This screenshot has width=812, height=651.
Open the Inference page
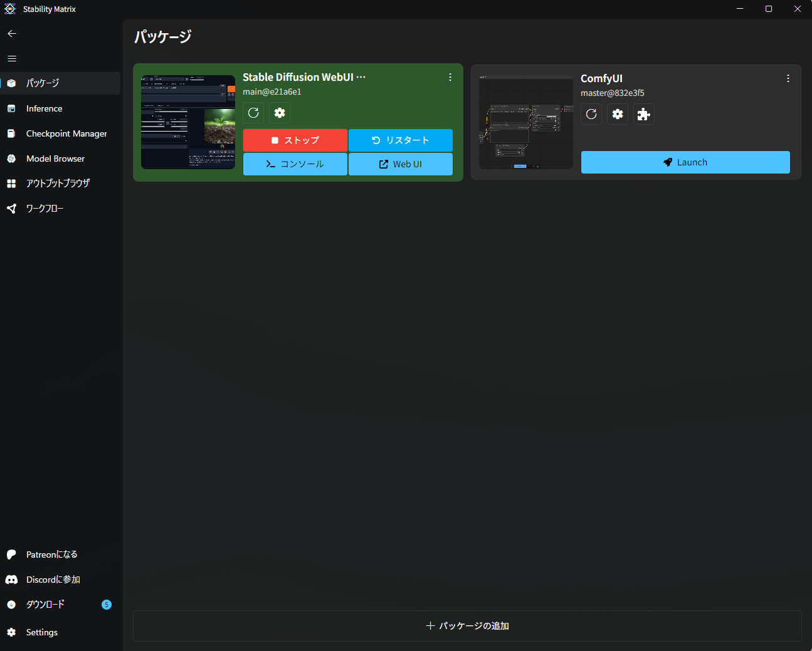tap(60, 108)
